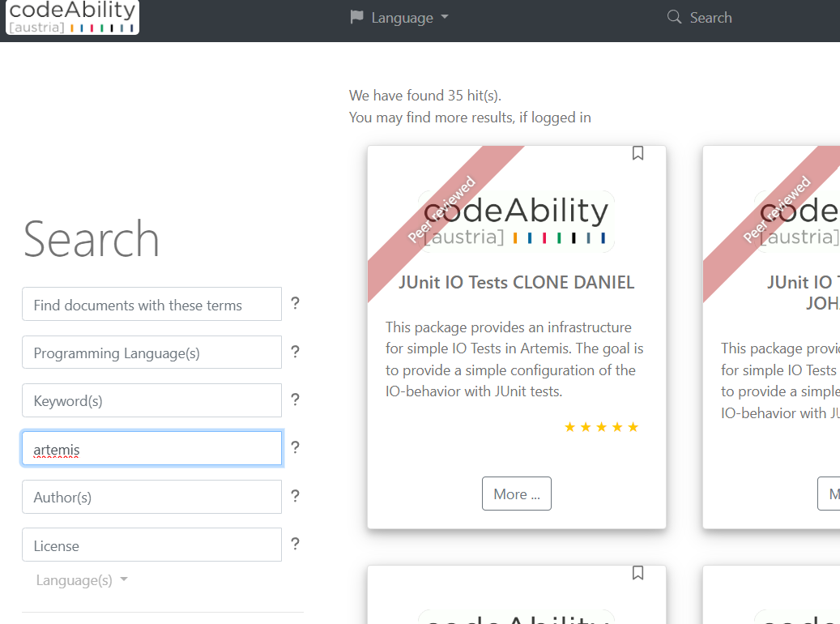Open the Programming Language(s) combo box
Image resolution: width=840 pixels, height=624 pixels.
pos(151,353)
